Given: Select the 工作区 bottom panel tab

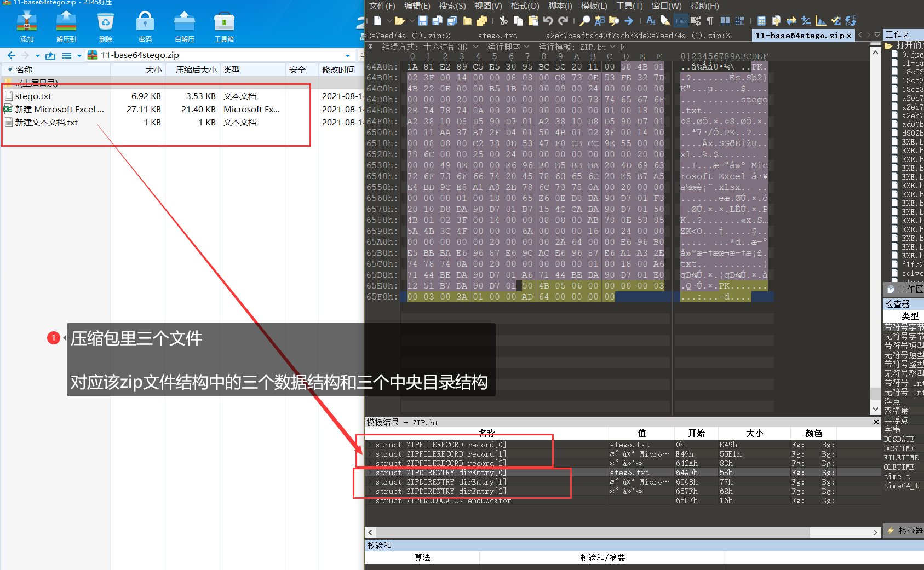Looking at the screenshot, I should [904, 289].
